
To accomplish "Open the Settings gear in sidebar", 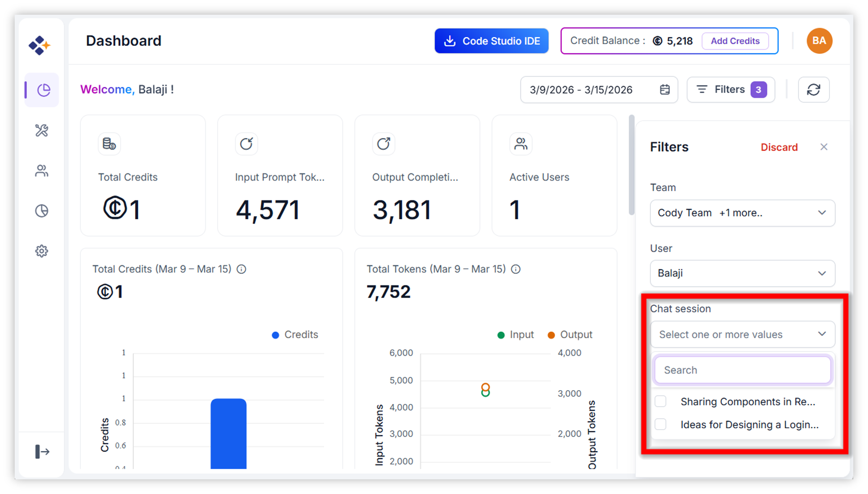I will coord(41,251).
